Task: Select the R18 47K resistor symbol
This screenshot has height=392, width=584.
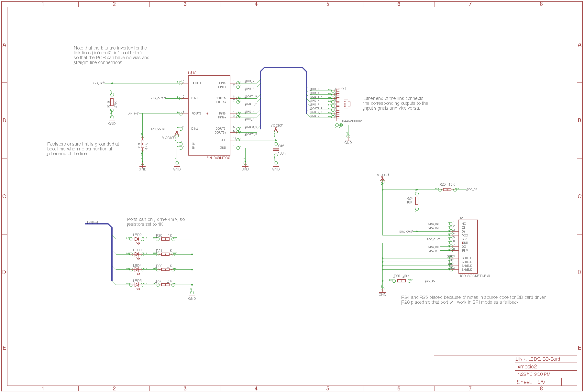Action: click(x=142, y=144)
